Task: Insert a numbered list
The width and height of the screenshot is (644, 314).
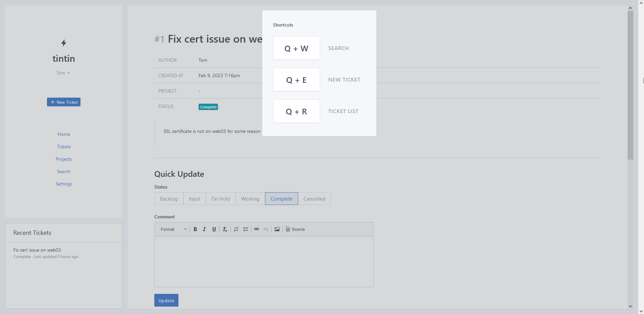Action: [236, 229]
